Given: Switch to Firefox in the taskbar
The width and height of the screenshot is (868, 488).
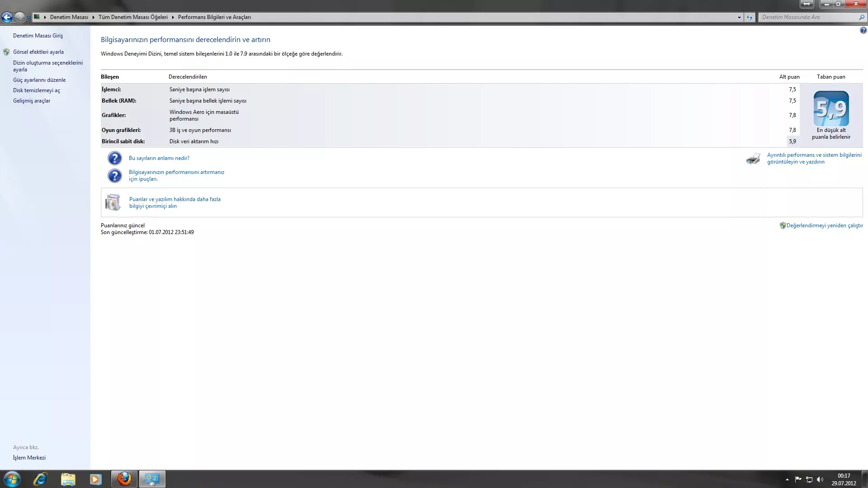Looking at the screenshot, I should click(x=124, y=479).
